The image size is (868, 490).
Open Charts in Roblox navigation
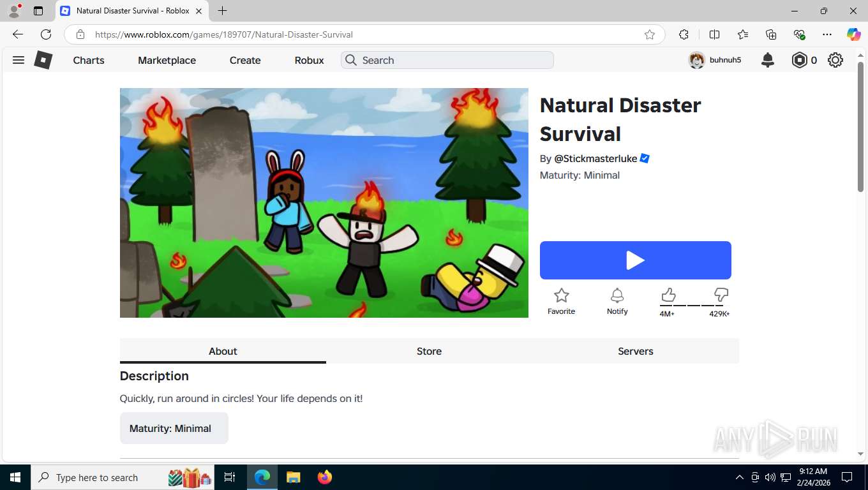tap(89, 60)
